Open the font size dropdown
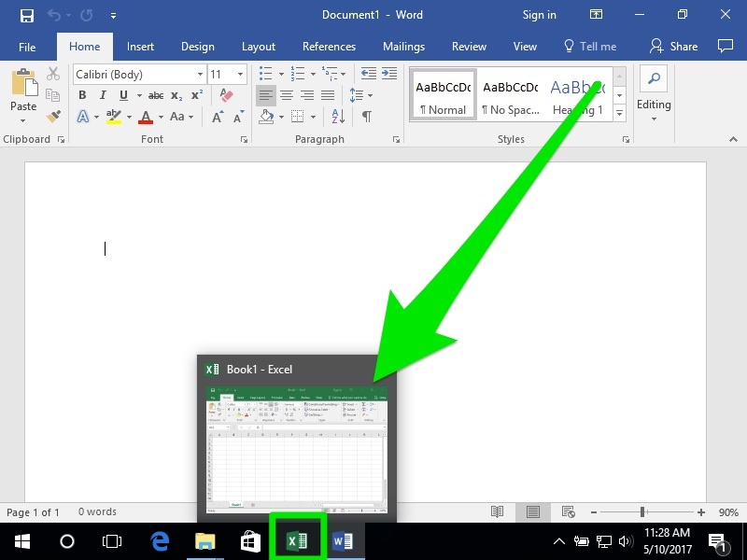 click(x=242, y=74)
